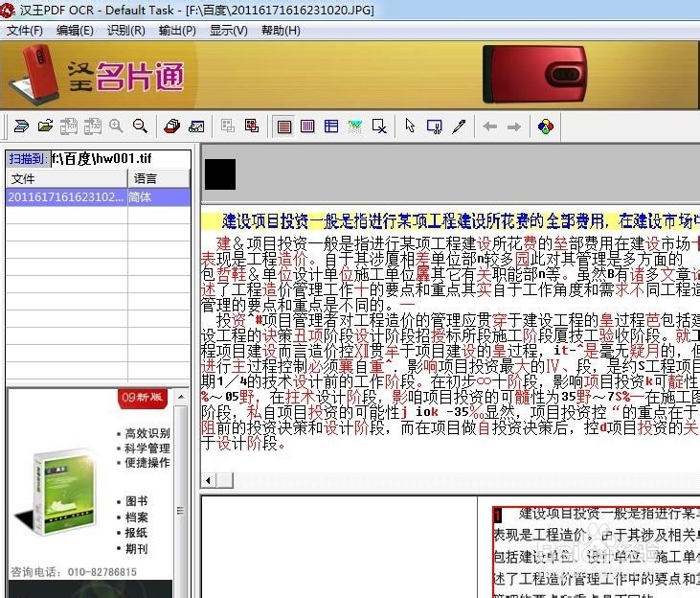This screenshot has width=700, height=598.
Task: Zoom out with the minus magnifier
Action: [x=140, y=126]
